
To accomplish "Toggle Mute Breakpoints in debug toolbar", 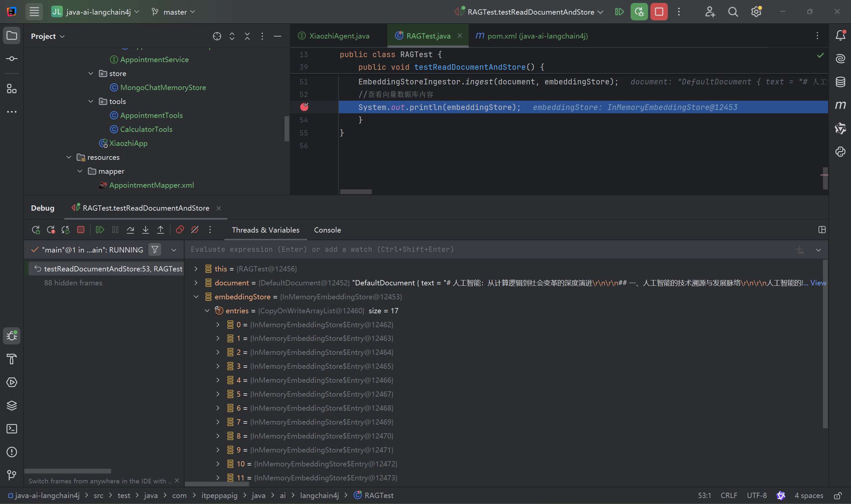I will (195, 230).
